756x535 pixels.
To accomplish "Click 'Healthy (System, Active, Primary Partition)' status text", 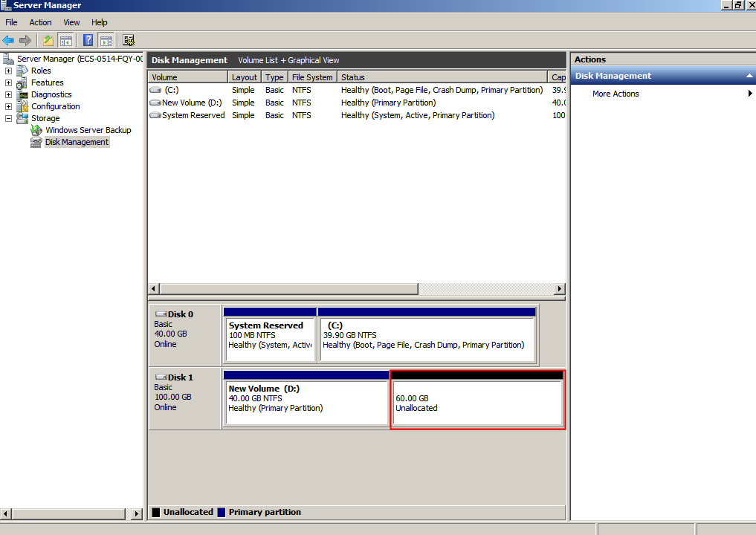I will [418, 115].
